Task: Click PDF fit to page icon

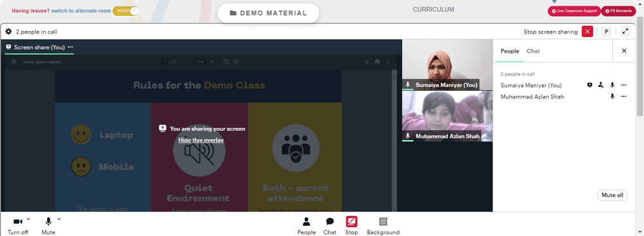Action: coord(226,62)
